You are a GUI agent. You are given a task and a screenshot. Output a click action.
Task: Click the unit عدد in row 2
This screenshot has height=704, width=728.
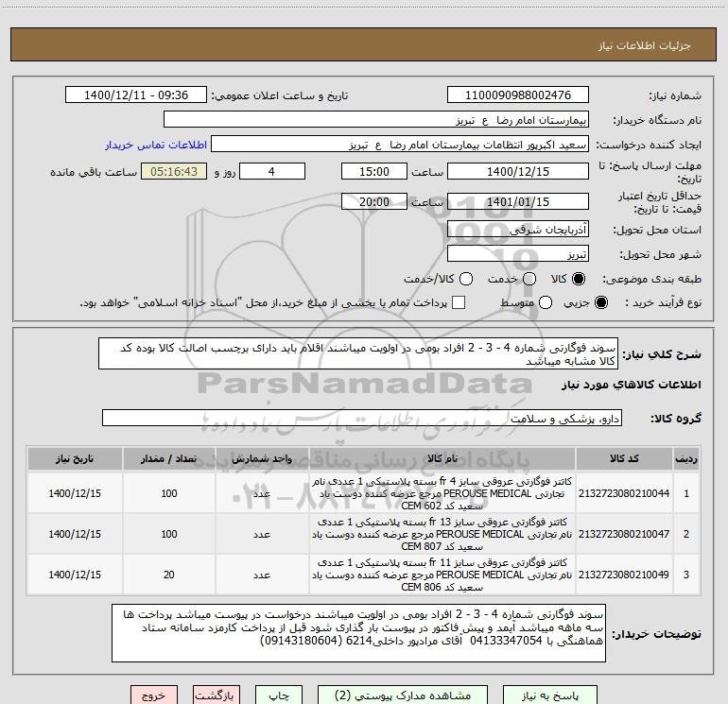[x=262, y=535]
